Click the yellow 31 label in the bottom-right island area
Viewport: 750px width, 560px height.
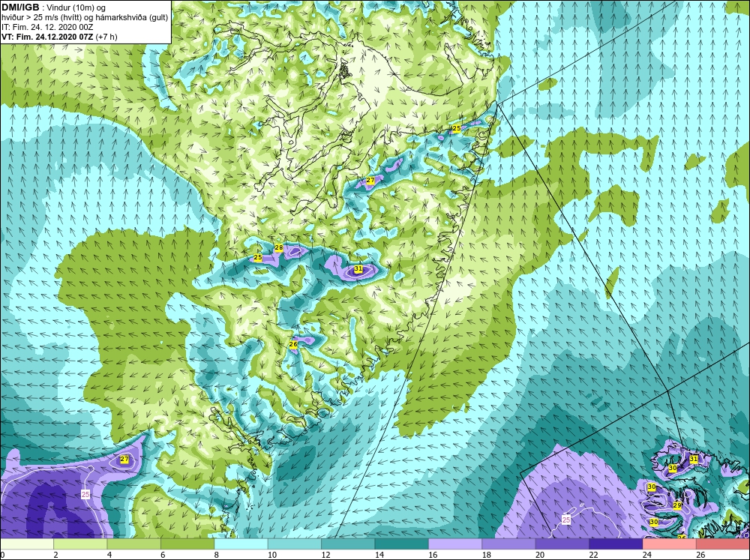point(694,459)
